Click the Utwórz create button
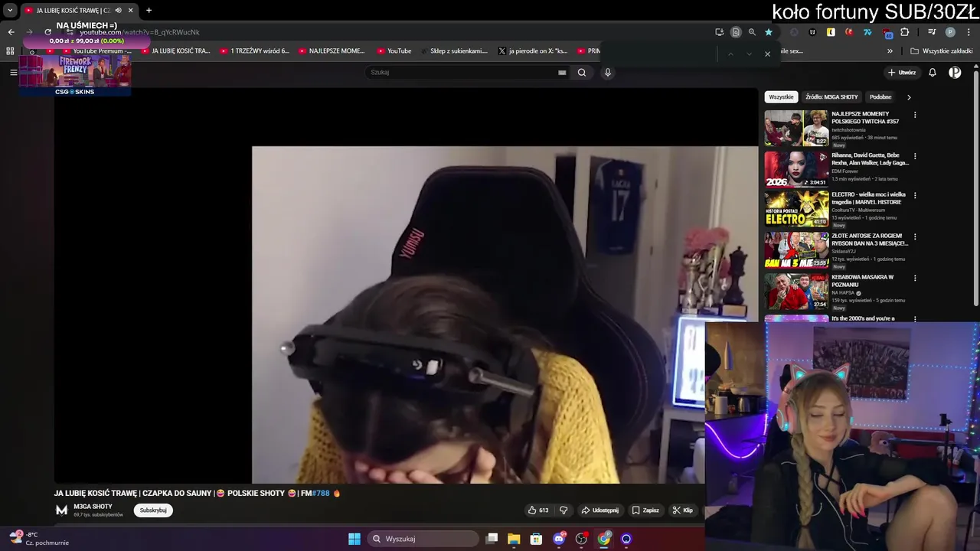The width and height of the screenshot is (980, 551). (903, 73)
